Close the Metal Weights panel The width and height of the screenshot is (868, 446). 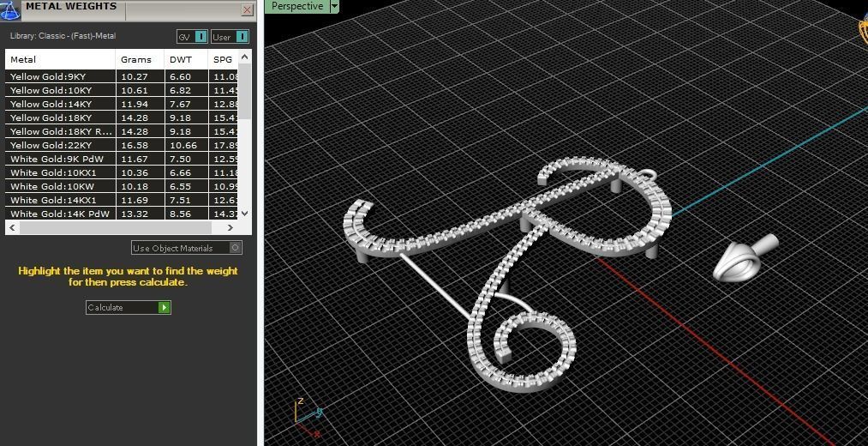(248, 10)
